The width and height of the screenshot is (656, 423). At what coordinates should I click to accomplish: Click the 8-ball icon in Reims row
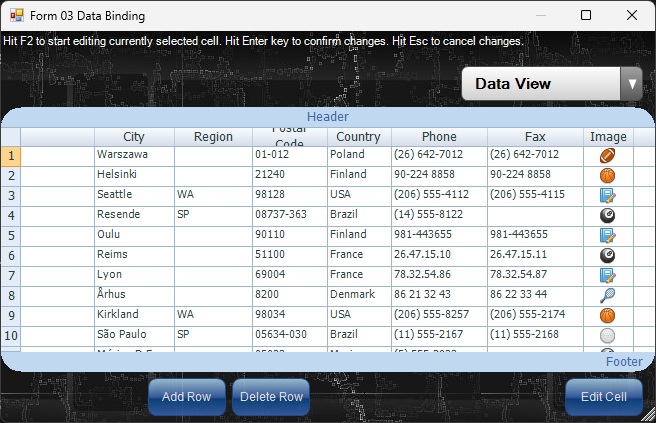pyautogui.click(x=607, y=255)
